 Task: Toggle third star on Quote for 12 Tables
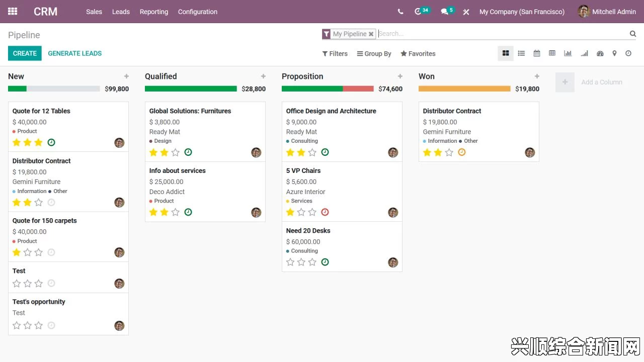point(38,142)
